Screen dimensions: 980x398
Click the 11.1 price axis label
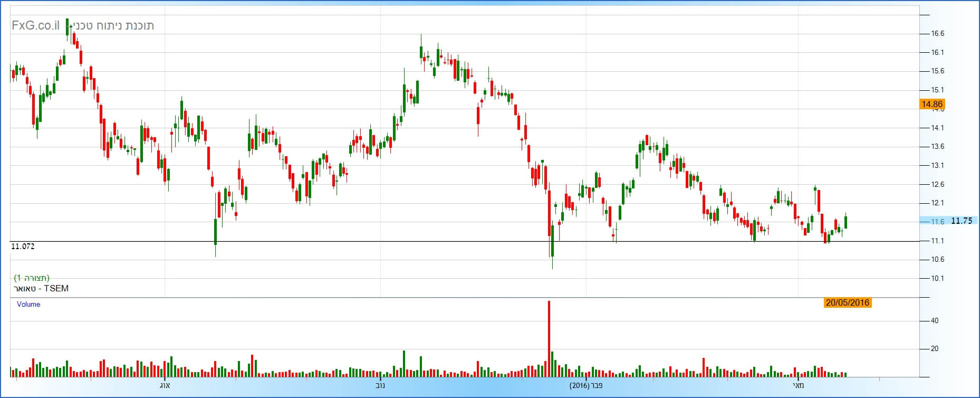click(937, 241)
